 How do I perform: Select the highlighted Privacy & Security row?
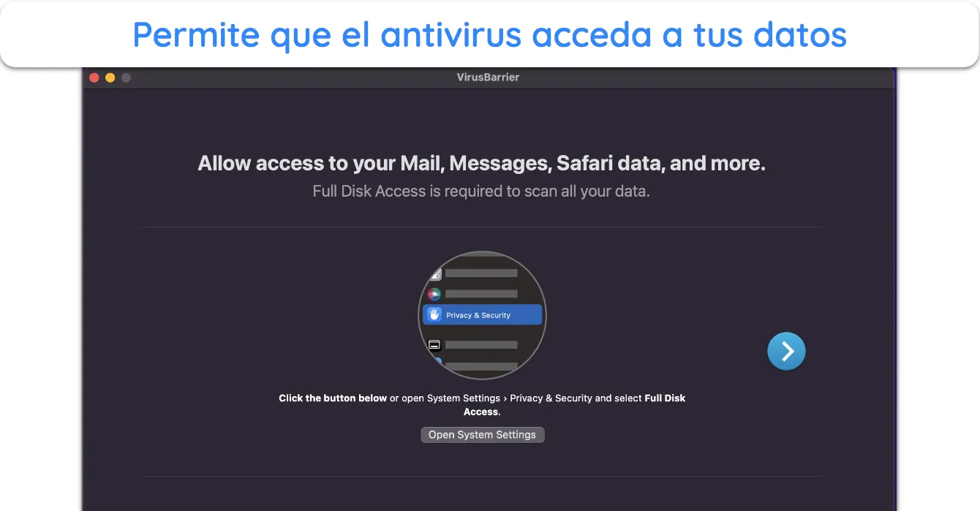482,315
